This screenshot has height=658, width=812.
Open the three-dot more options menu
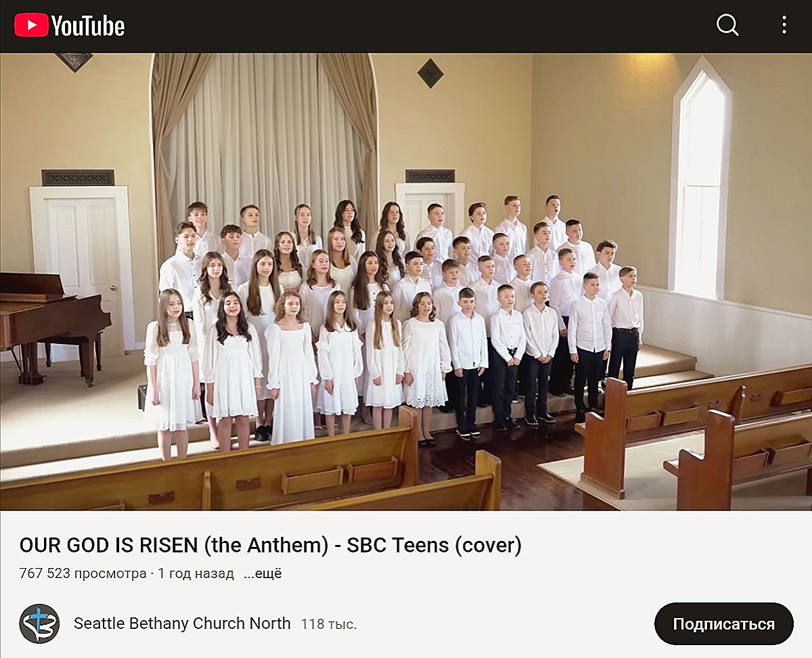click(x=784, y=26)
